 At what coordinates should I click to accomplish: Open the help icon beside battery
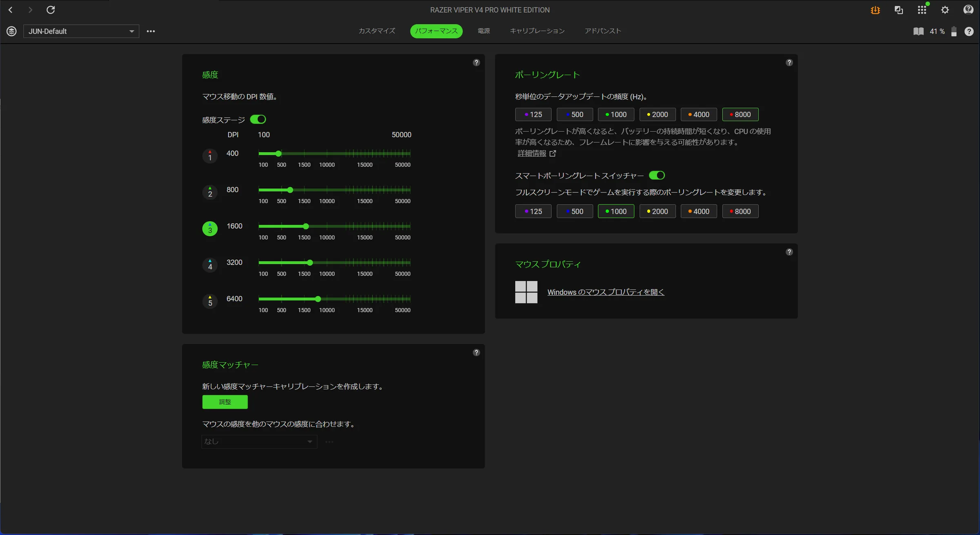coord(969,31)
